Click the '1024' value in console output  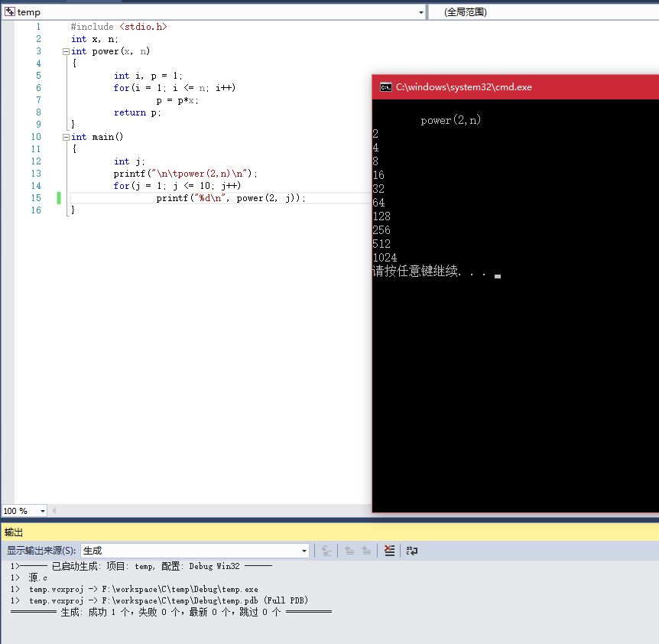pyautogui.click(x=385, y=258)
